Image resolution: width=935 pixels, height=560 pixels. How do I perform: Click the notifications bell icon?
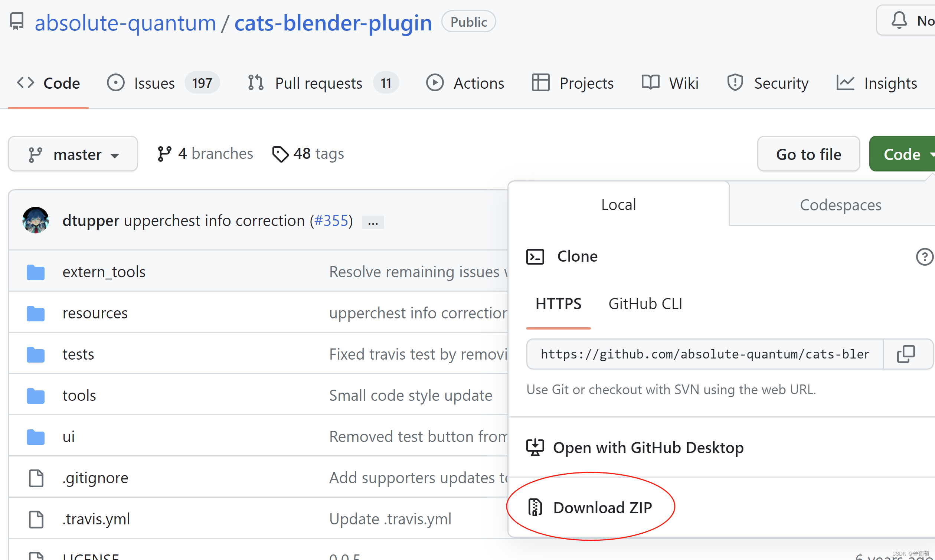(x=899, y=20)
